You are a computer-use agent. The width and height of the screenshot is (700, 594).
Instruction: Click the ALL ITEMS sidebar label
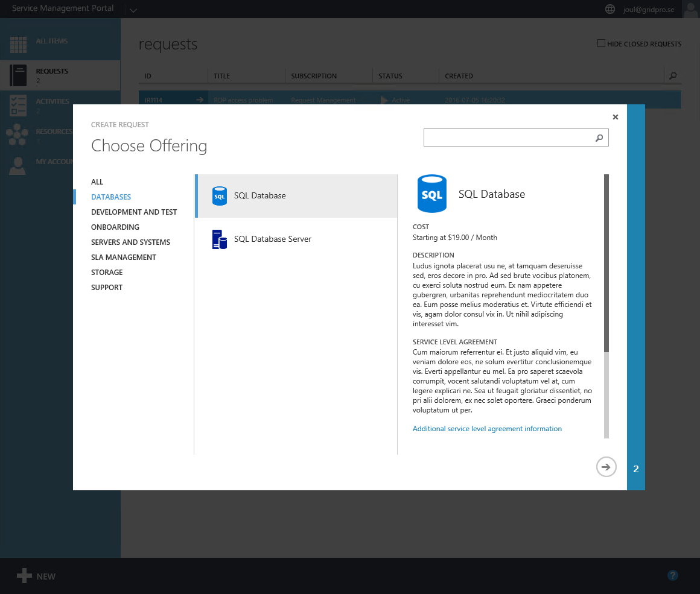click(x=52, y=41)
